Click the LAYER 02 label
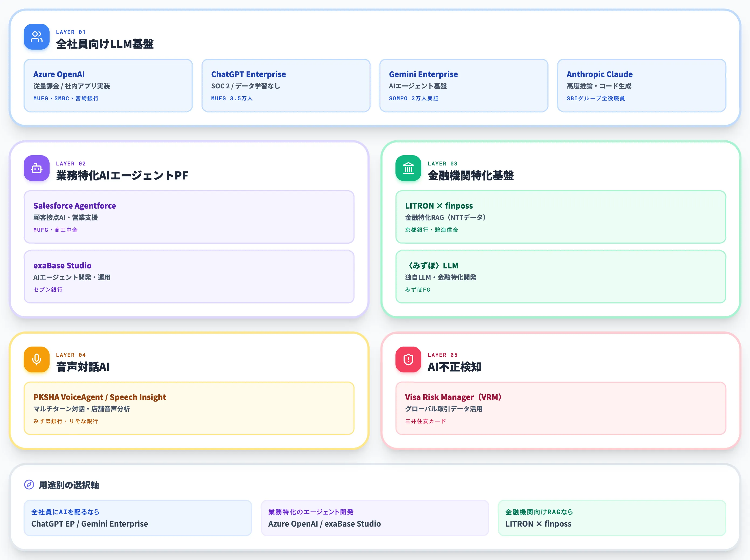 71,164
